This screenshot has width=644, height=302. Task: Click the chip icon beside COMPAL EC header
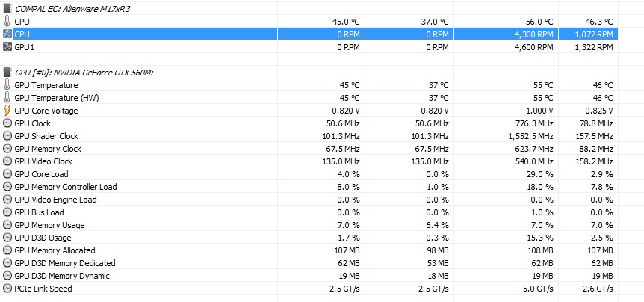pyautogui.click(x=7, y=8)
